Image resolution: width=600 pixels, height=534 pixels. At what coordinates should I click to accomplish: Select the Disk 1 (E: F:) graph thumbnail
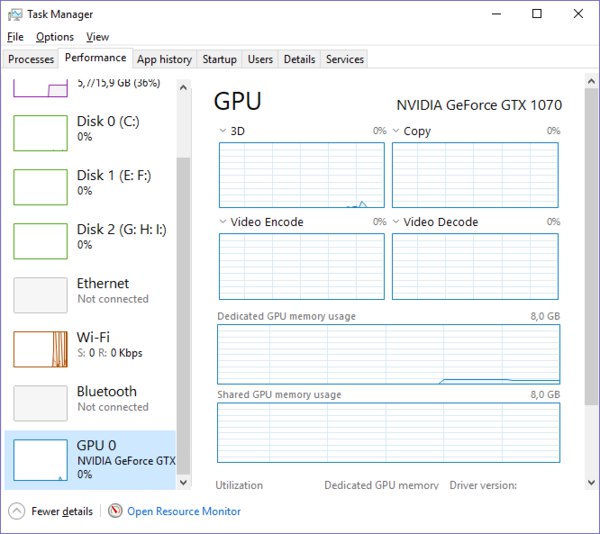click(x=41, y=187)
